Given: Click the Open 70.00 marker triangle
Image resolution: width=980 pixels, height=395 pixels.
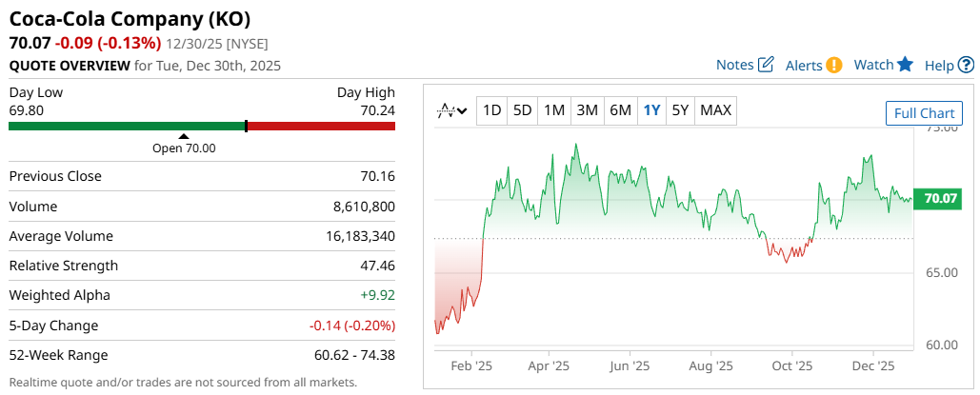Looking at the screenshot, I should pyautogui.click(x=184, y=136).
